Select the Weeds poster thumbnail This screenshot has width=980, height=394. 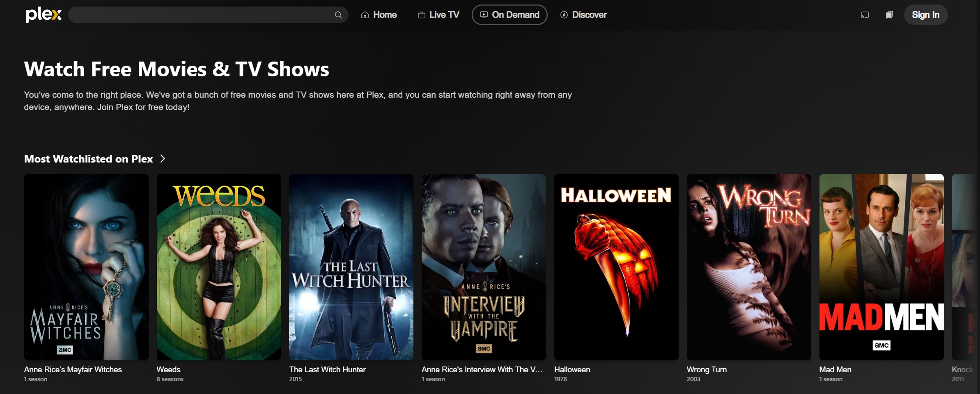pyautogui.click(x=218, y=267)
